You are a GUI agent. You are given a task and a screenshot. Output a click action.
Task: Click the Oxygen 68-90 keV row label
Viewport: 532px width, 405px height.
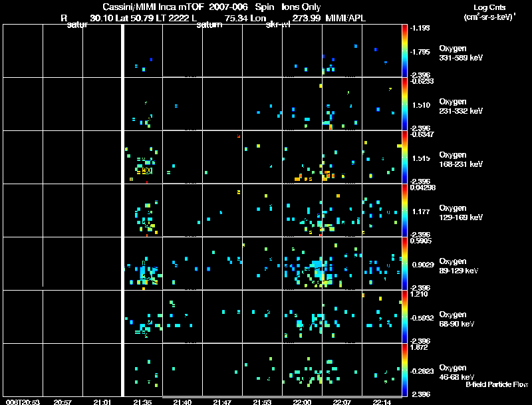[457, 319]
